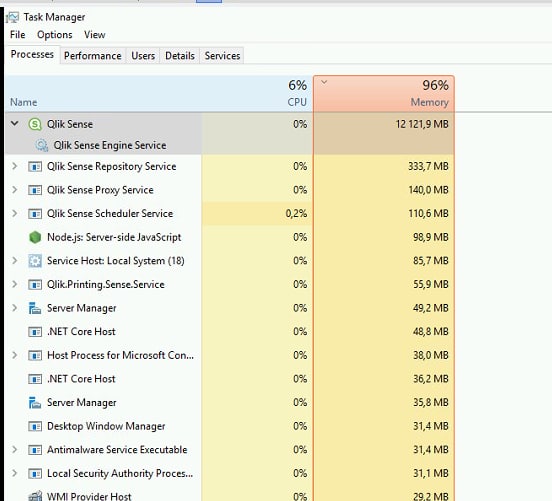Expand Host Process for Microsoft Con... row
Screen dimensions: 552x501
14,355
